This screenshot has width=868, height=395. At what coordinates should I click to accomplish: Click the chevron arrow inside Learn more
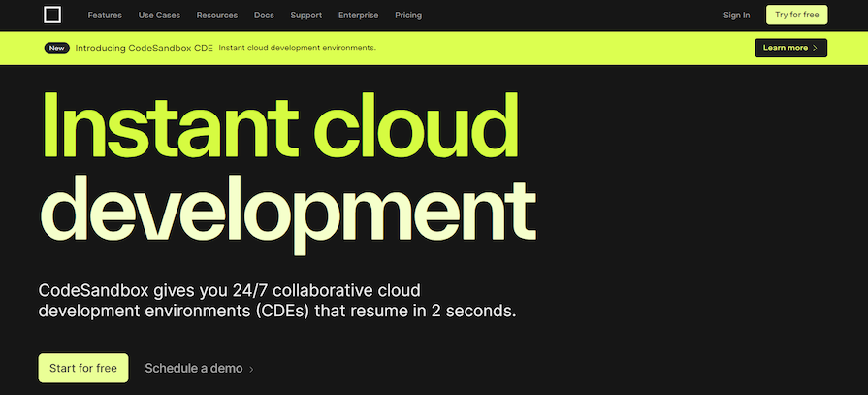[x=815, y=48]
